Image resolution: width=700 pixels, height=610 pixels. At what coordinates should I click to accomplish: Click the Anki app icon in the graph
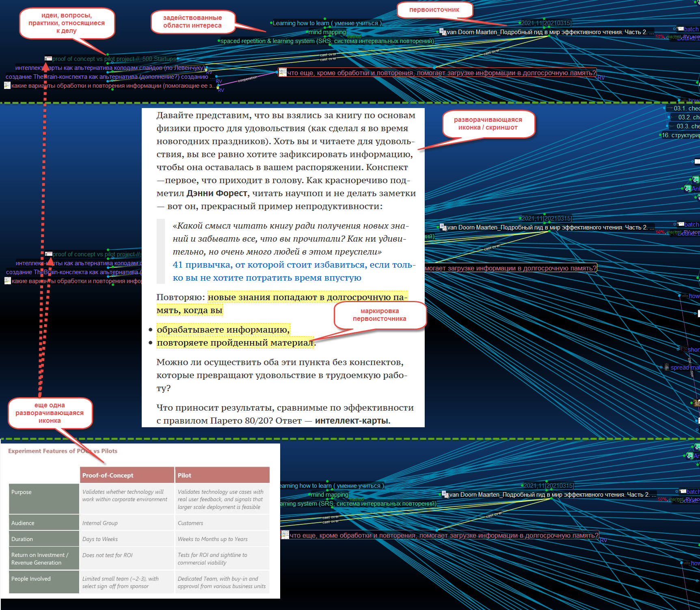[x=687, y=188]
